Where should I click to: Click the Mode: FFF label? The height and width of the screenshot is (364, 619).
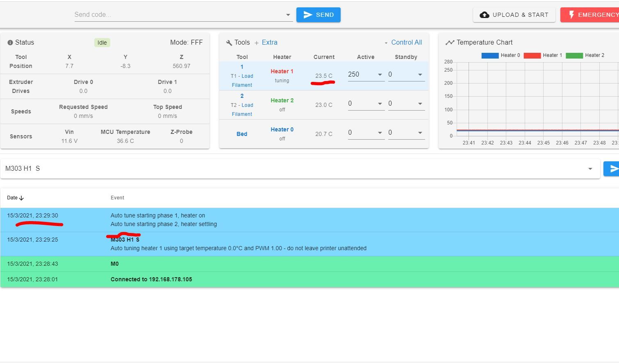point(187,43)
